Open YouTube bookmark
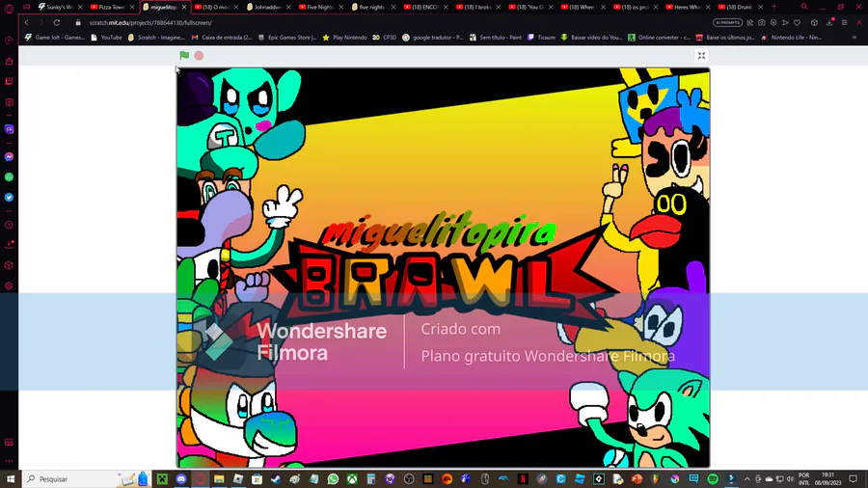 click(106, 38)
